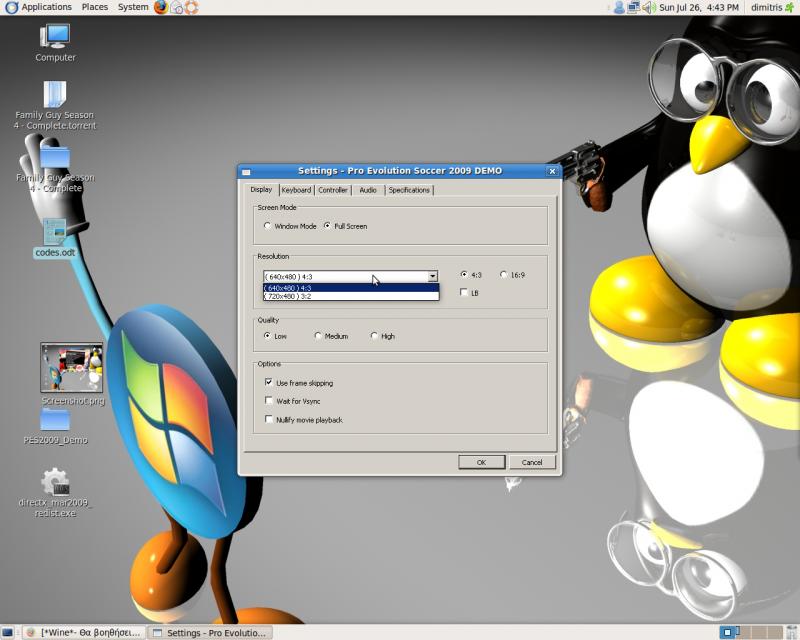Click the date and time clock
800x640 pixels.
698,7
